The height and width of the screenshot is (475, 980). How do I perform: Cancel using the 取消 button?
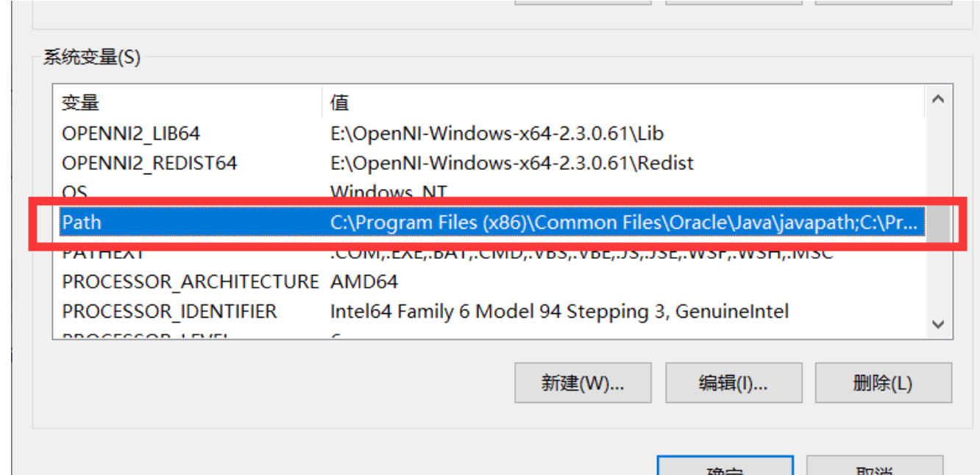[x=874, y=468]
